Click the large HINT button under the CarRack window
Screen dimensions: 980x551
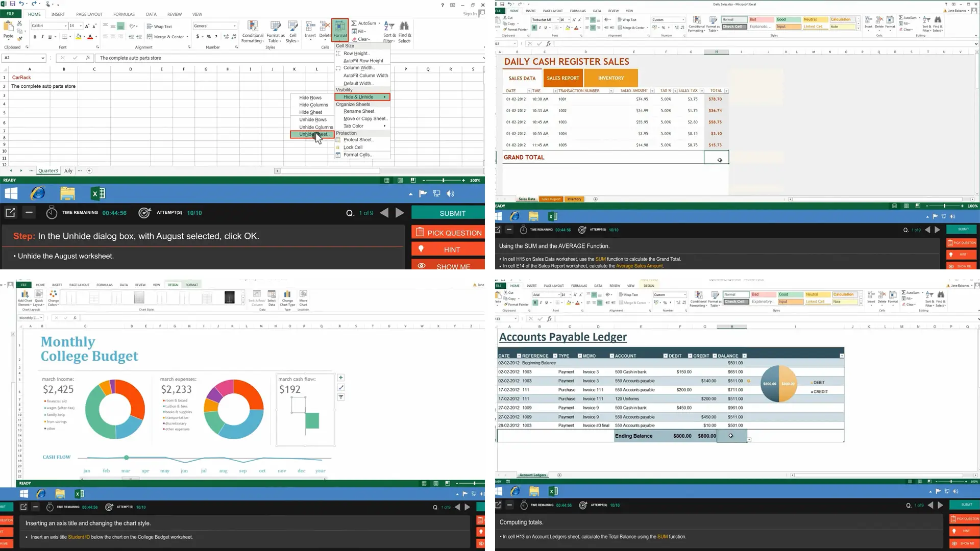tap(448, 249)
